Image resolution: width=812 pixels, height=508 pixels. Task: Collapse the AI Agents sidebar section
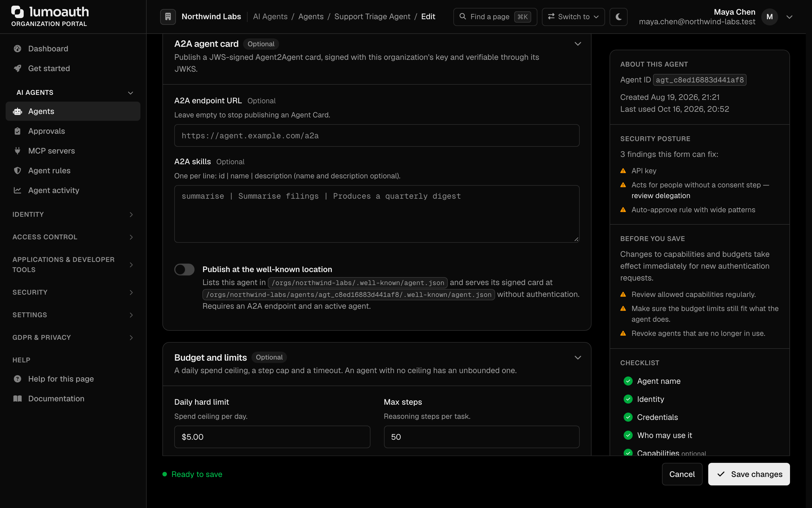click(x=73, y=92)
